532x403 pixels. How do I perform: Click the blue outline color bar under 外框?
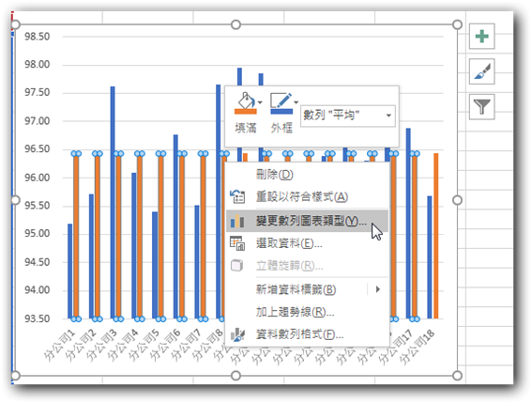pos(281,112)
